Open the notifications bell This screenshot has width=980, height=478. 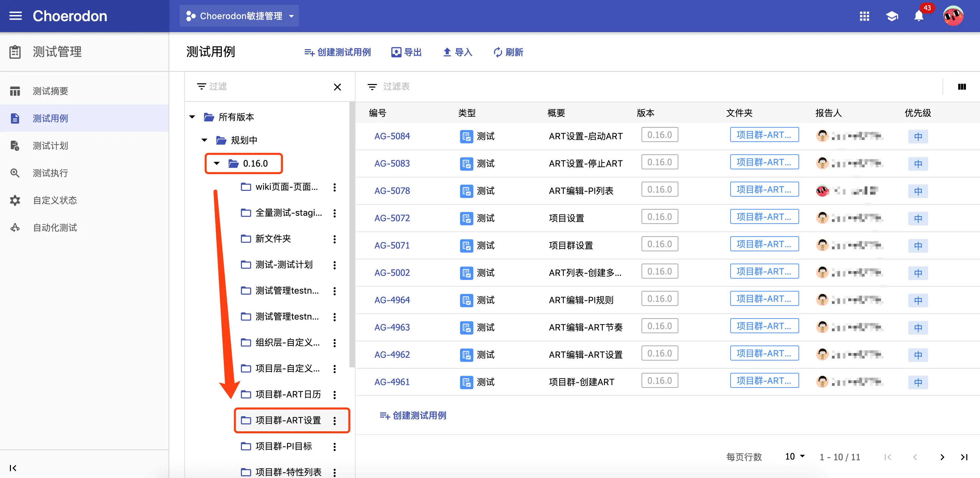click(x=919, y=16)
